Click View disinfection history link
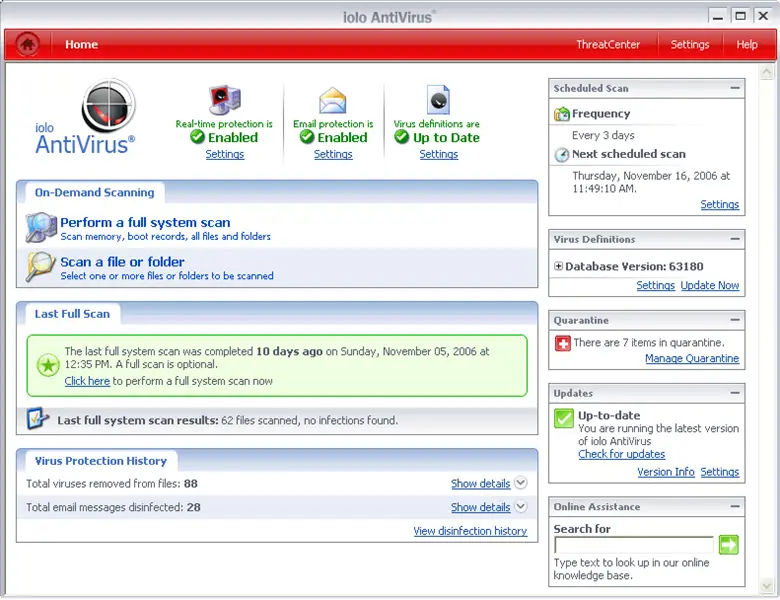Image resolution: width=780 pixels, height=600 pixels. (470, 532)
